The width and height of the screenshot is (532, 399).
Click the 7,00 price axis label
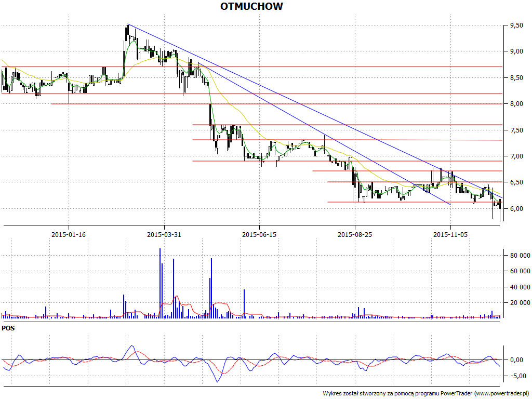[516, 156]
